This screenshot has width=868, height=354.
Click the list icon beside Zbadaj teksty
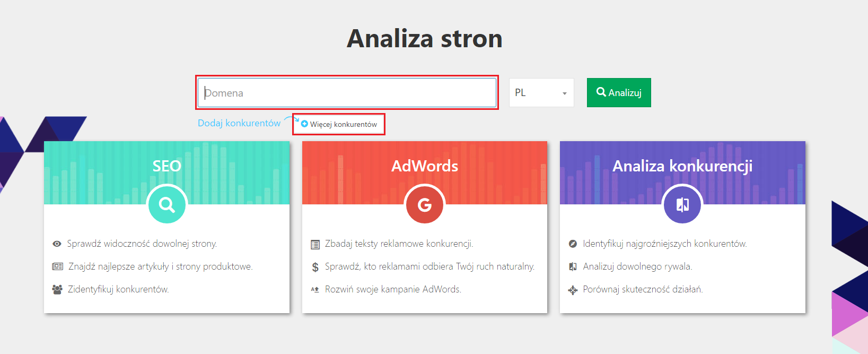[315, 244]
